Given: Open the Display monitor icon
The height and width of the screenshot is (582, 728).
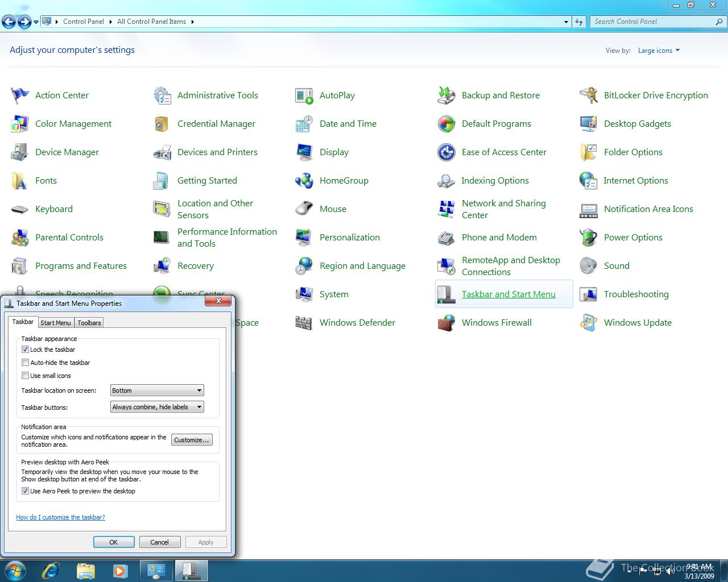Looking at the screenshot, I should click(x=304, y=152).
